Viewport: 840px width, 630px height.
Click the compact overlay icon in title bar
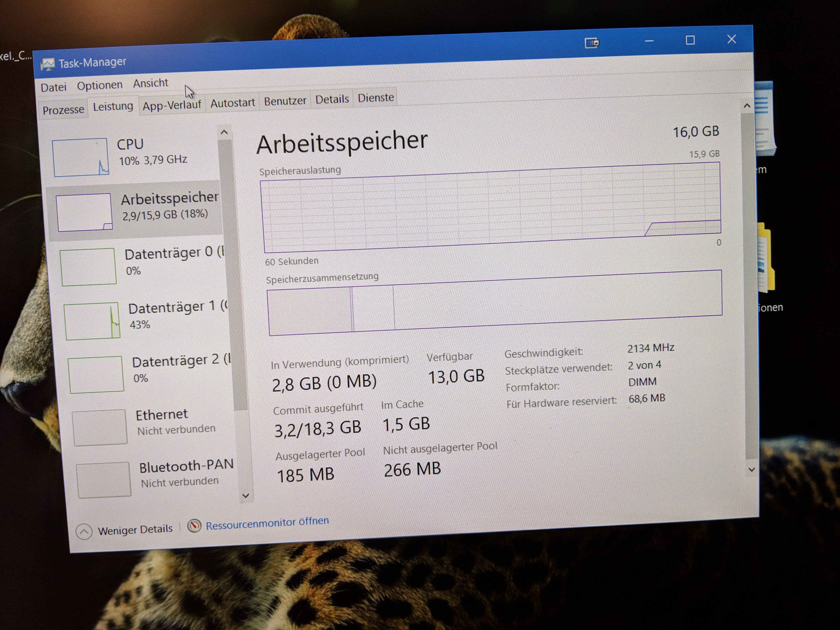coord(591,42)
